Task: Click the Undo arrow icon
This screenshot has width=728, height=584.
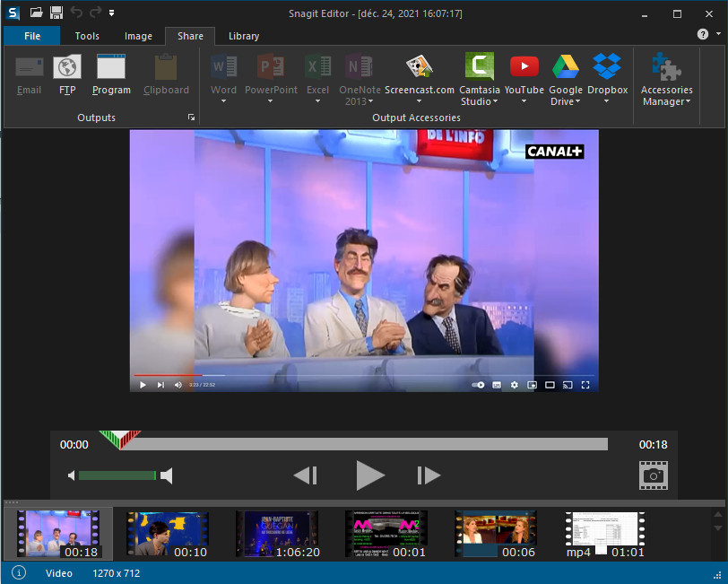Action: [x=76, y=13]
